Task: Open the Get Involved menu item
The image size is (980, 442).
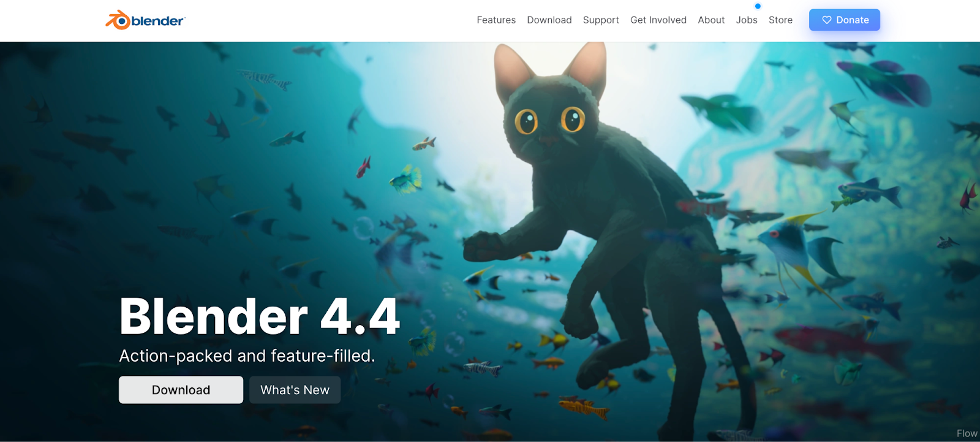Action: [658, 20]
